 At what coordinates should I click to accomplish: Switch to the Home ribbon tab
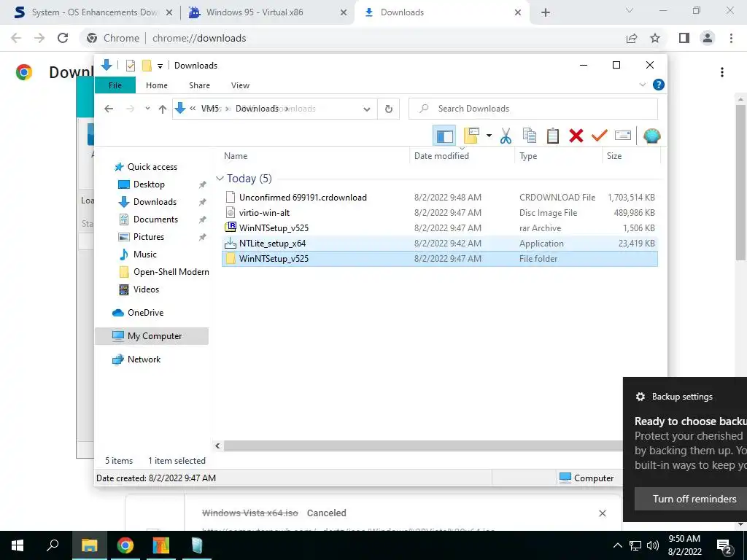[157, 85]
